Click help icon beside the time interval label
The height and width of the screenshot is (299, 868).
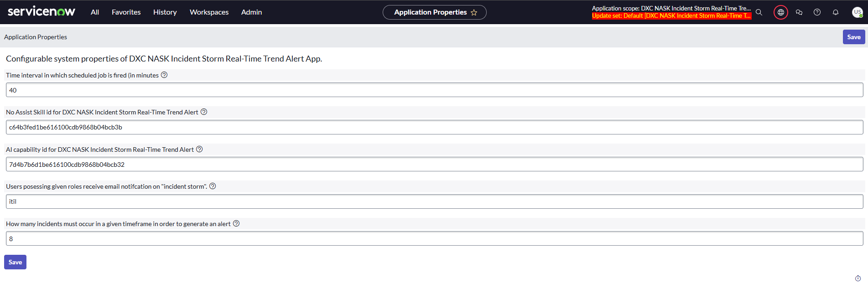pos(164,75)
